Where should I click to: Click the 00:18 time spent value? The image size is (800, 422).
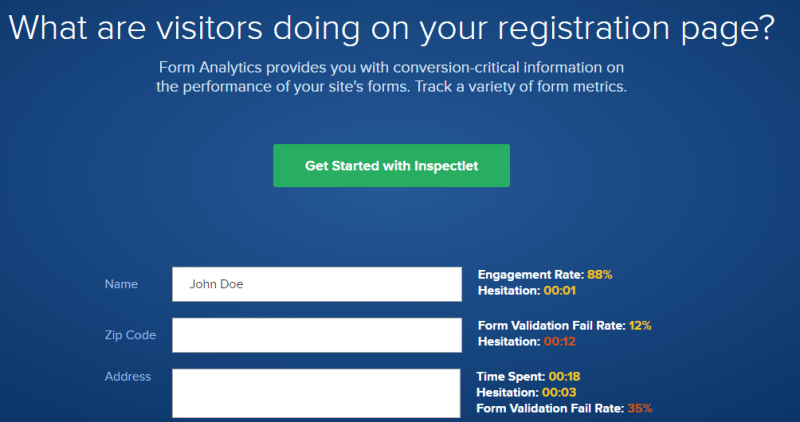564,376
